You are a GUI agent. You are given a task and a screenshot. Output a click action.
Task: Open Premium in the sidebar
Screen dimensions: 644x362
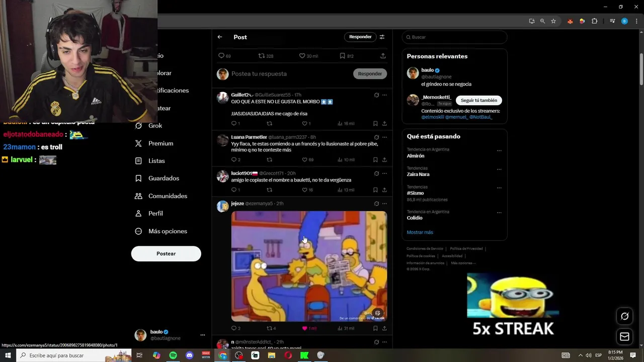pos(154,143)
